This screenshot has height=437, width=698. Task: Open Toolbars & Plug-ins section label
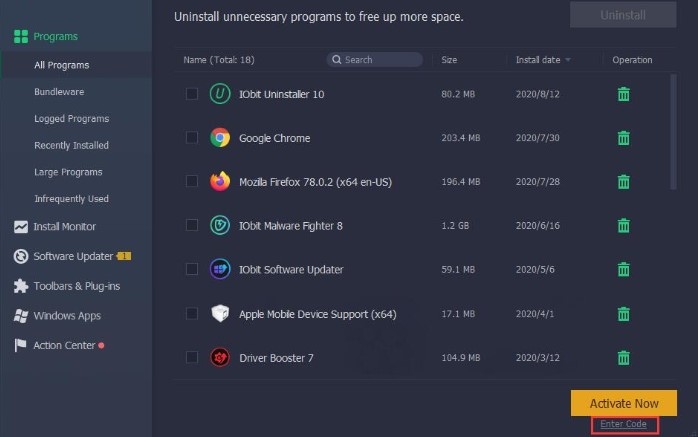pos(77,286)
